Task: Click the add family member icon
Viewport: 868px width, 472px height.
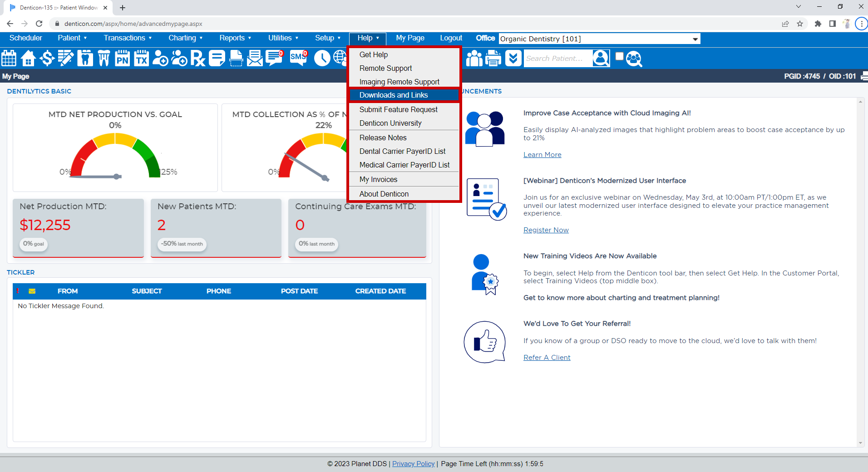Action: pos(179,58)
